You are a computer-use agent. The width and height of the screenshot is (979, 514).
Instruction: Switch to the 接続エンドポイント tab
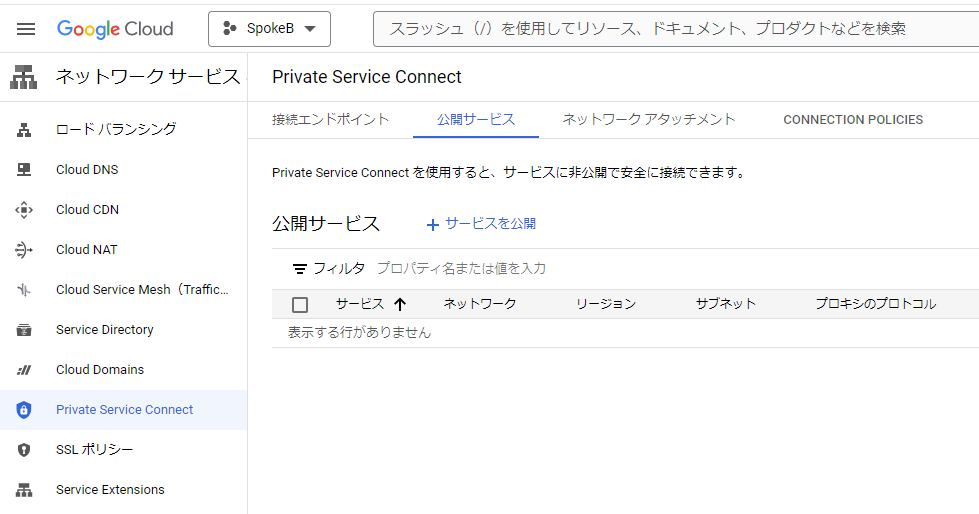330,120
